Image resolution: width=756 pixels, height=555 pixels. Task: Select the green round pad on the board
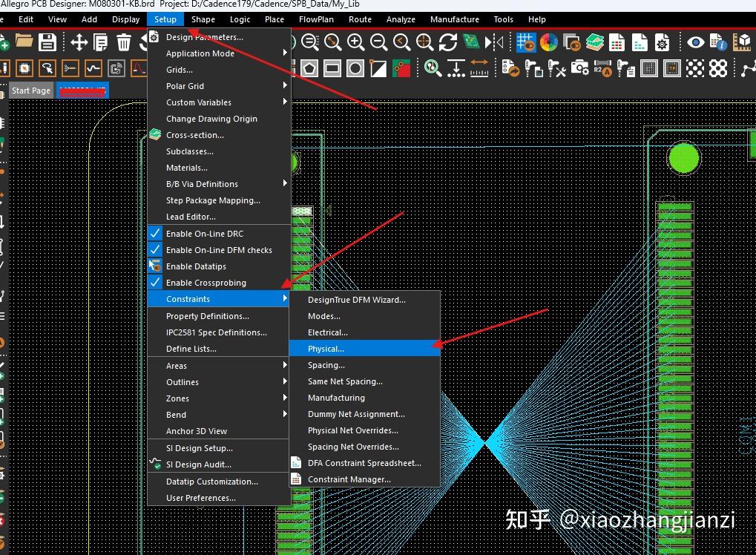tap(684, 158)
